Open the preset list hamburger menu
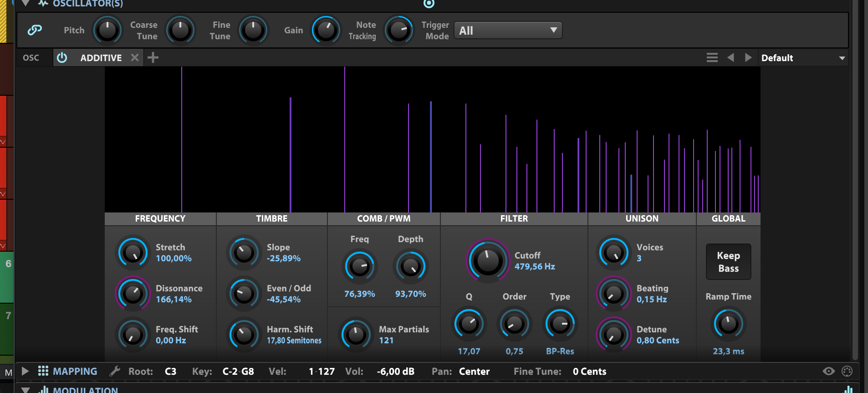 pos(712,58)
